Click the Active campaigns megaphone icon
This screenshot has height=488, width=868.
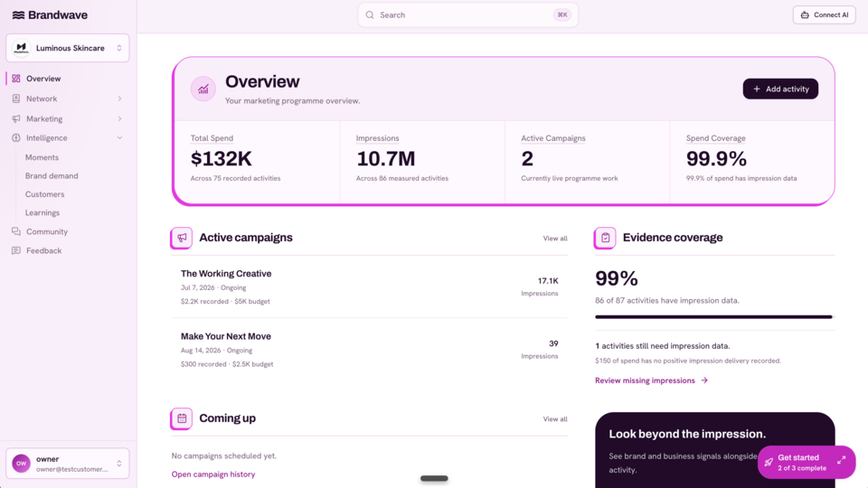[x=182, y=238]
